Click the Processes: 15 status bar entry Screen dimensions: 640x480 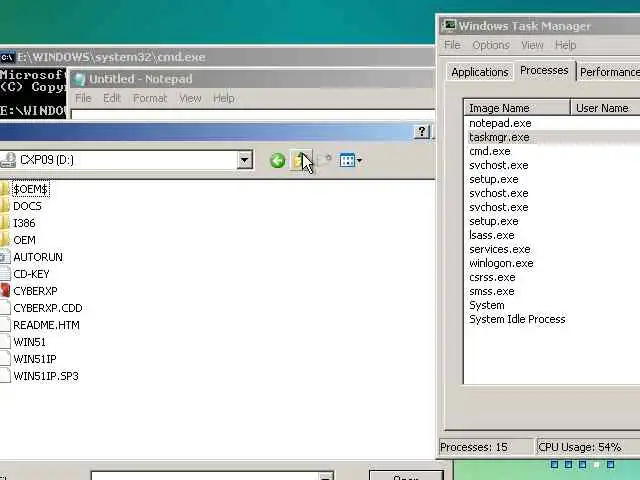click(x=486, y=447)
